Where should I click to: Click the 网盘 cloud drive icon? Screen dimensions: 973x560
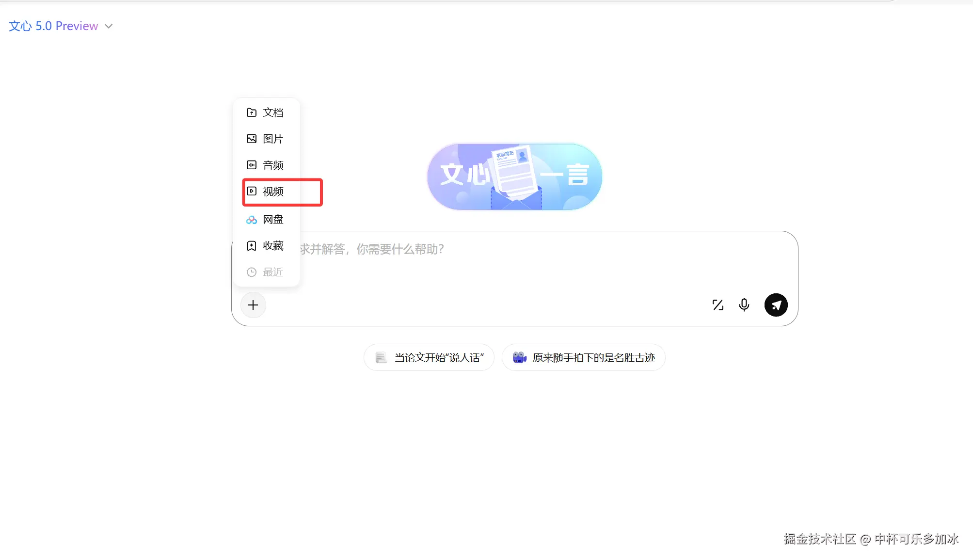251,220
